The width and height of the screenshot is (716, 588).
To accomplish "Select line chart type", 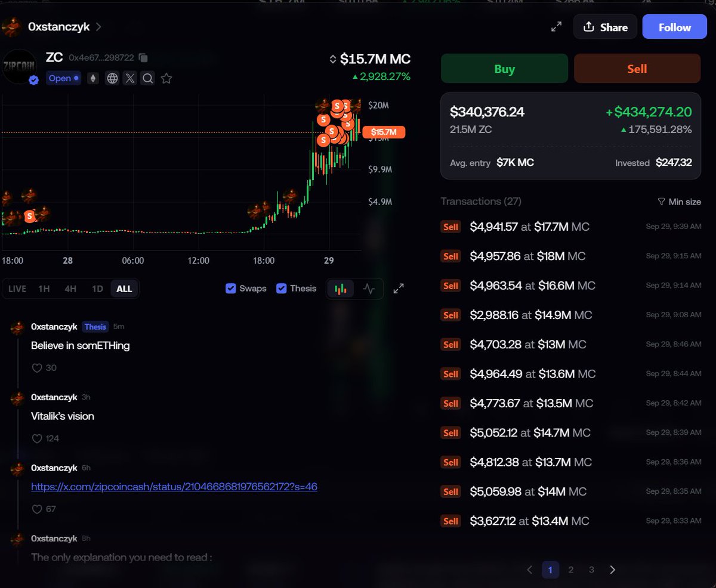I will [x=369, y=289].
